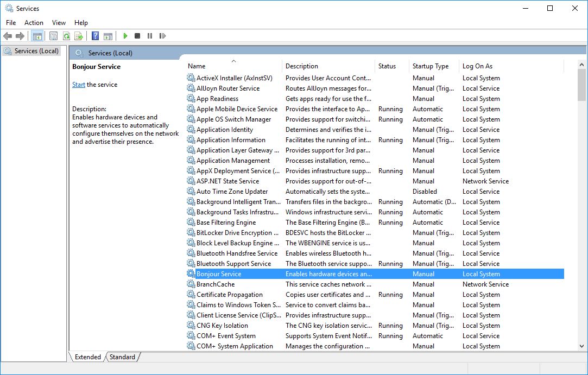Viewport: 588px width, 375px height.
Task: Select the Block Level Backup Engine service name
Action: [238, 243]
